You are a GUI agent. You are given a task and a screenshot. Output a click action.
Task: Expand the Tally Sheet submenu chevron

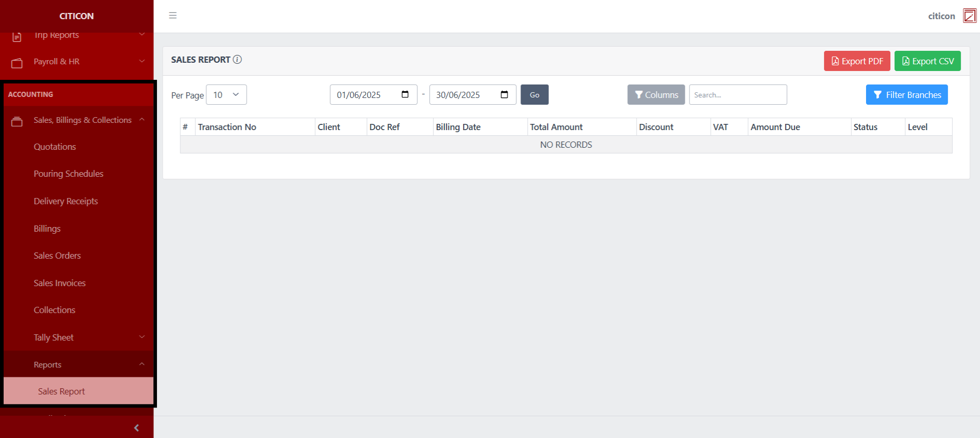142,337
